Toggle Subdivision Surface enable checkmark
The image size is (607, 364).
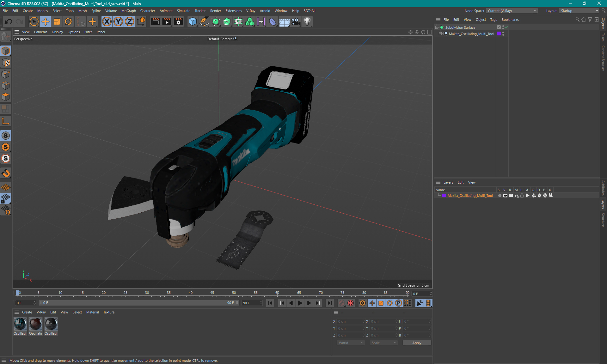coord(506,27)
